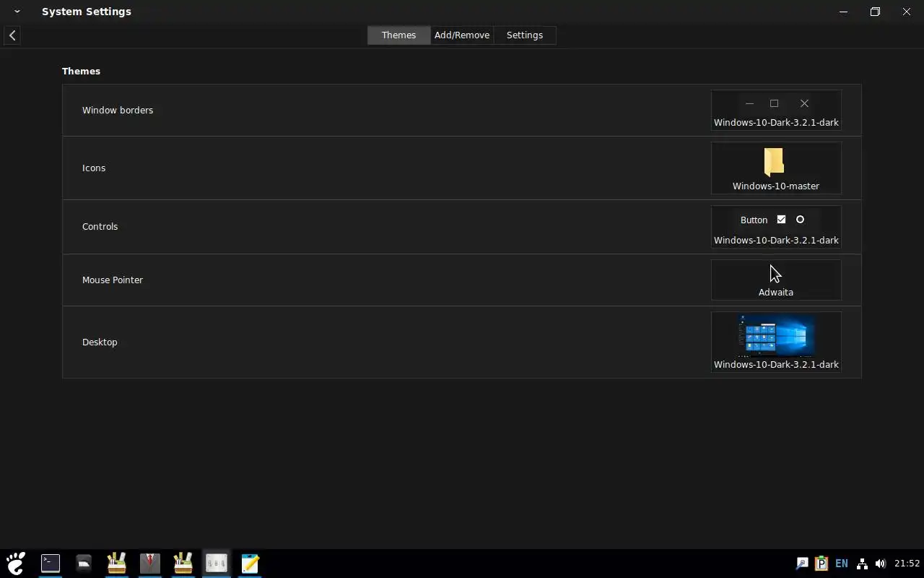The height and width of the screenshot is (578, 924).
Task: Click the "Desktop" row label
Action: 100,342
